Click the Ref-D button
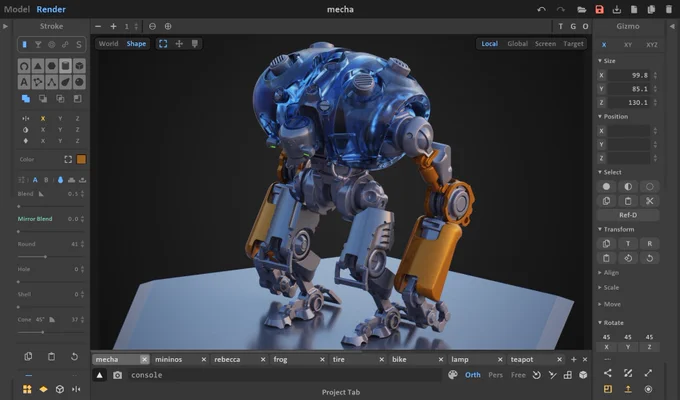The width and height of the screenshot is (680, 400). click(x=628, y=215)
